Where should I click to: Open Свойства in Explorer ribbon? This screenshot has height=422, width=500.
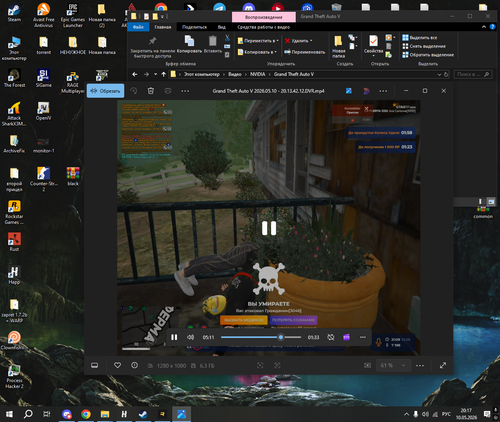point(373,45)
